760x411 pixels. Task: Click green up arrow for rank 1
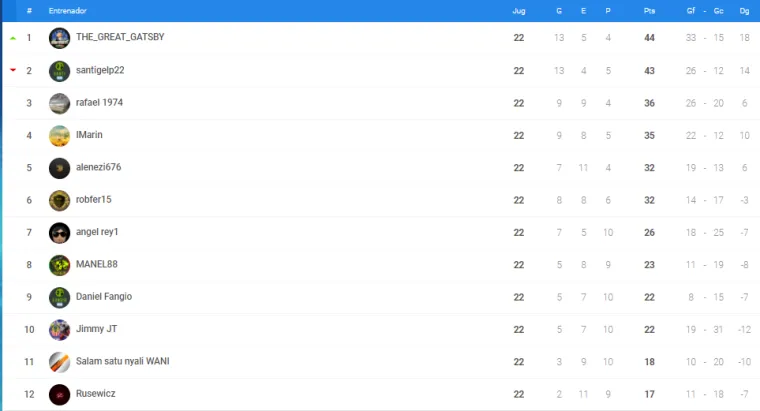coord(13,38)
